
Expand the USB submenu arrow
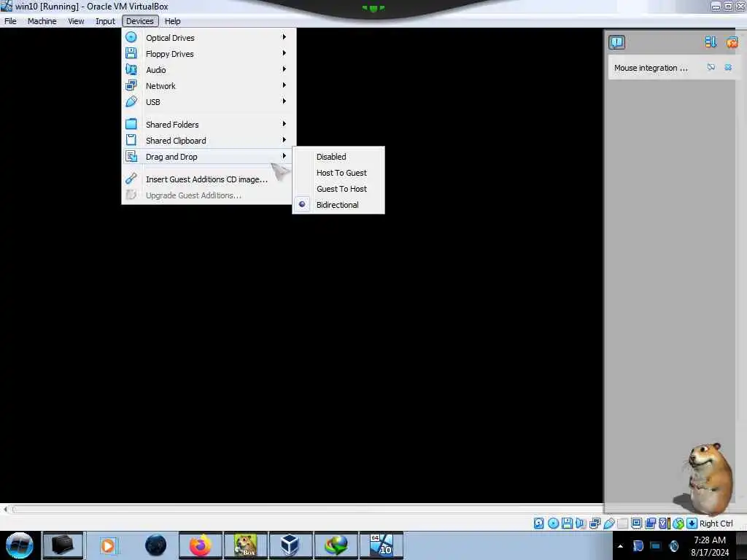click(284, 101)
